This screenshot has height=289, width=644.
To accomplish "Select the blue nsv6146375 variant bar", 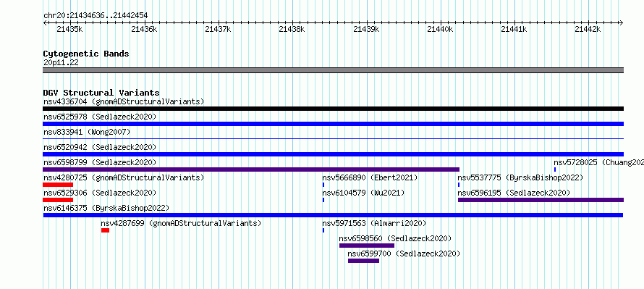I will tap(333, 215).
